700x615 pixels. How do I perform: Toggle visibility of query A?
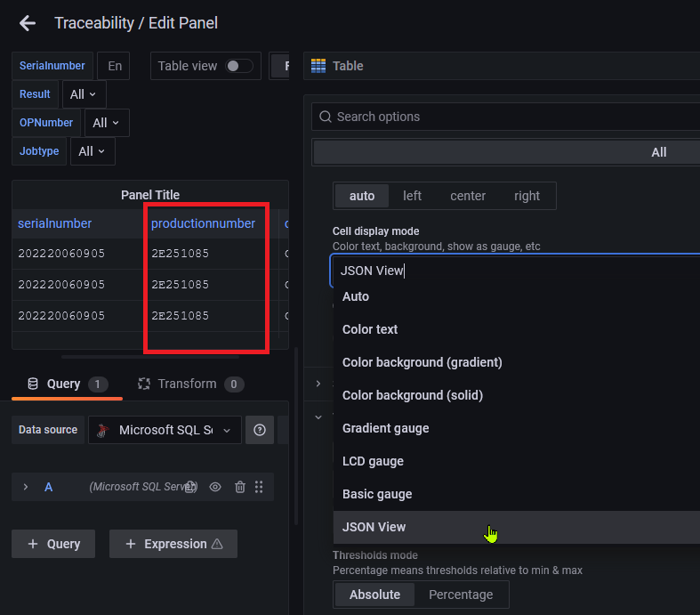point(215,487)
